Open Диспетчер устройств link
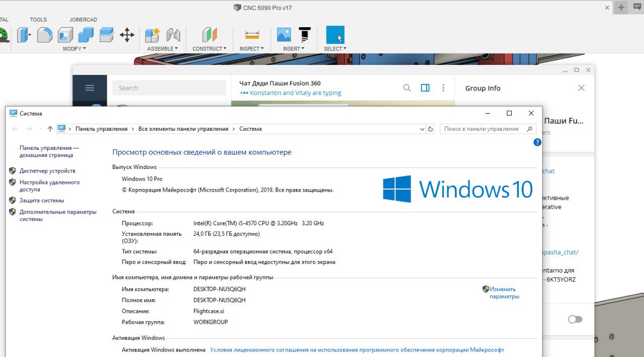This screenshot has height=357, width=644. [47, 171]
